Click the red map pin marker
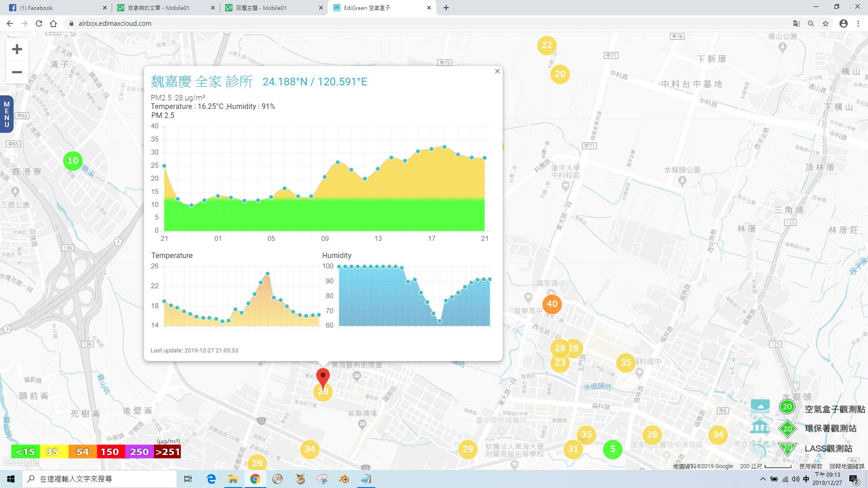The image size is (868, 488). click(323, 378)
